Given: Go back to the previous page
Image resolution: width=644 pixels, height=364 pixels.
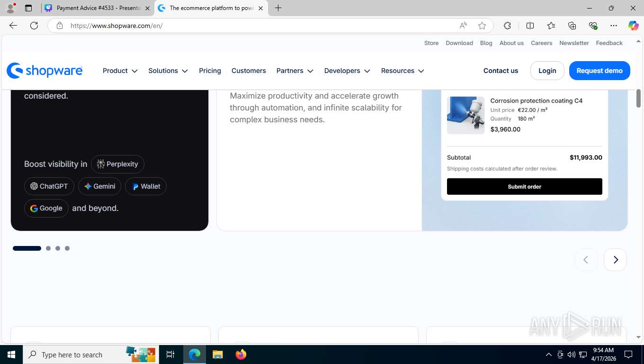Looking at the screenshot, I should (x=13, y=26).
